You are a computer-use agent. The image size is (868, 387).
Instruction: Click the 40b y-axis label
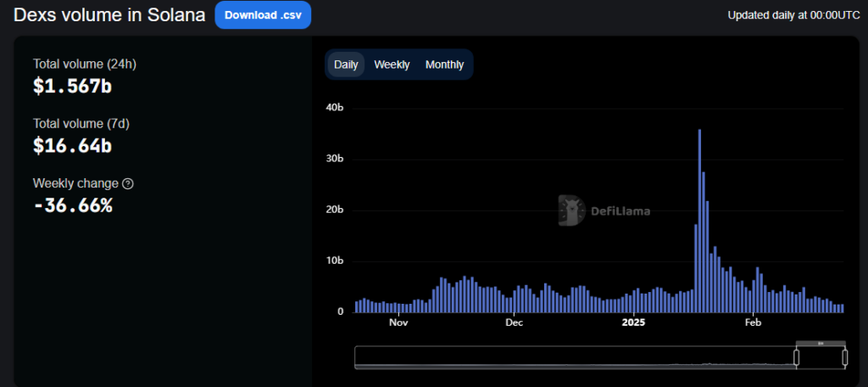[x=334, y=108]
